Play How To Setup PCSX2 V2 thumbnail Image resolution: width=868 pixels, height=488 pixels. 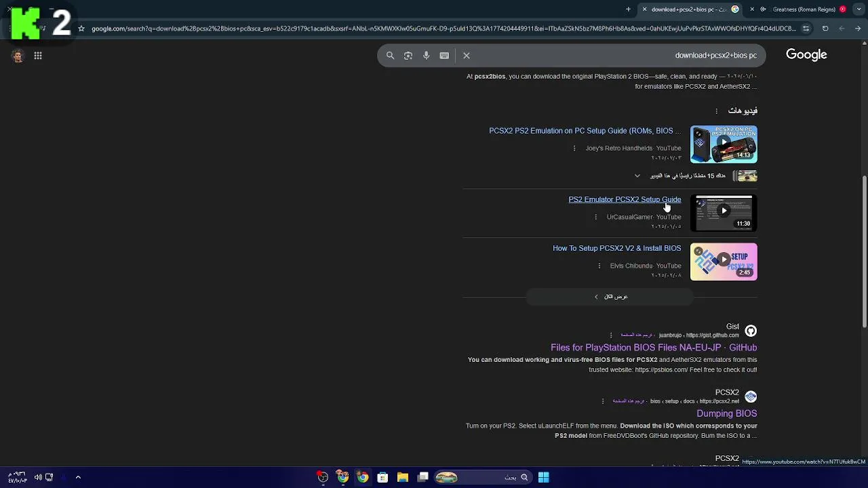tap(724, 262)
